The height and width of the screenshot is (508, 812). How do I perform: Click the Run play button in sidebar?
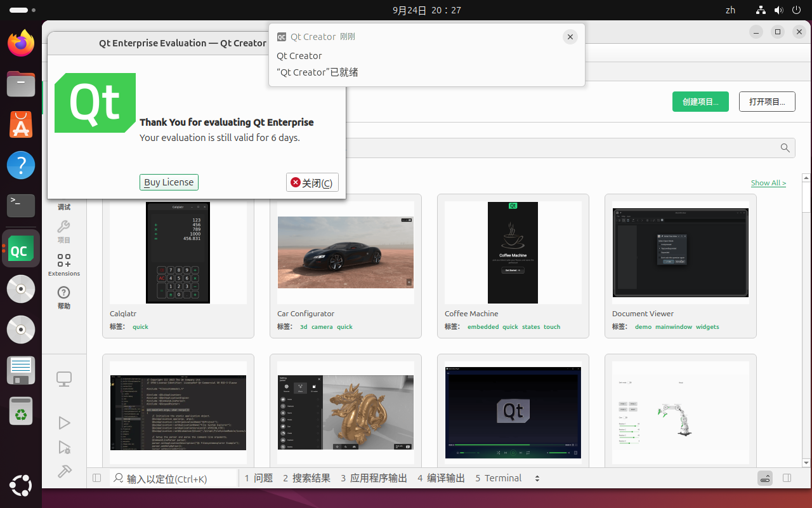64,423
